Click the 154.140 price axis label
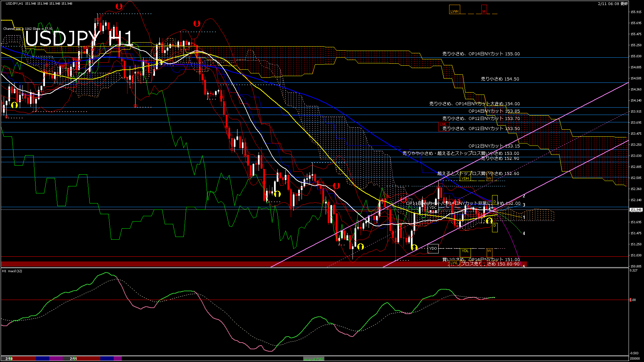 [x=636, y=101]
